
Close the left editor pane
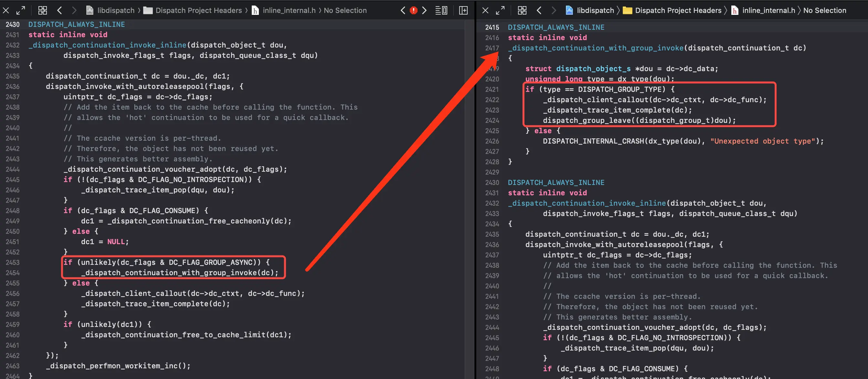click(x=6, y=10)
